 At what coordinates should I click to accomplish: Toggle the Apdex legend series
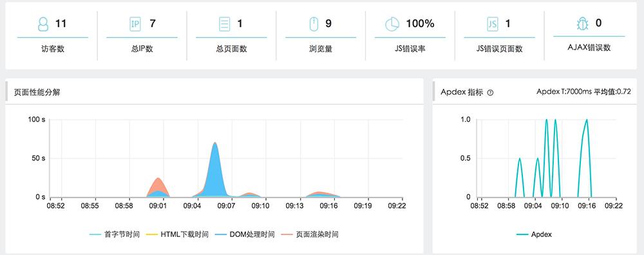[x=534, y=234]
